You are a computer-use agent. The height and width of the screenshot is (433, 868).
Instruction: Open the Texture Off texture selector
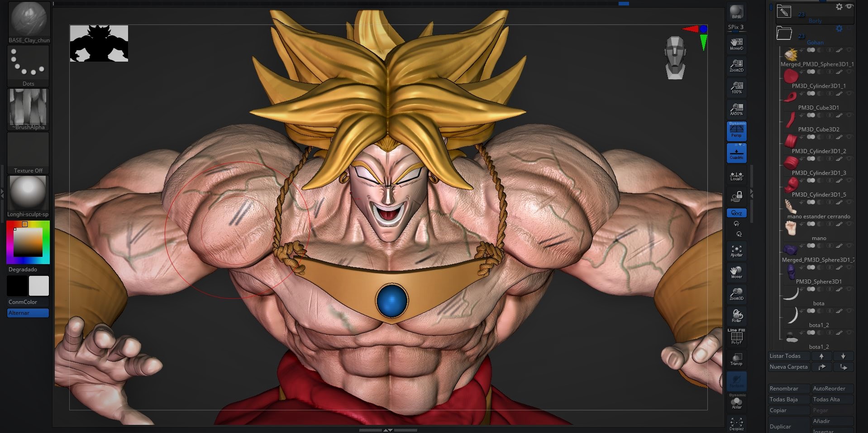(x=29, y=153)
